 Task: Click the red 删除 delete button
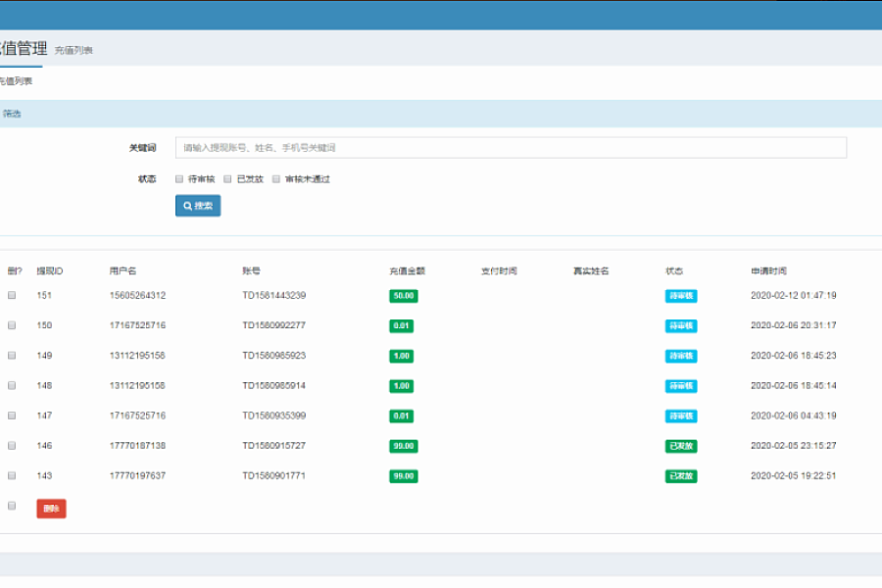[x=51, y=509]
